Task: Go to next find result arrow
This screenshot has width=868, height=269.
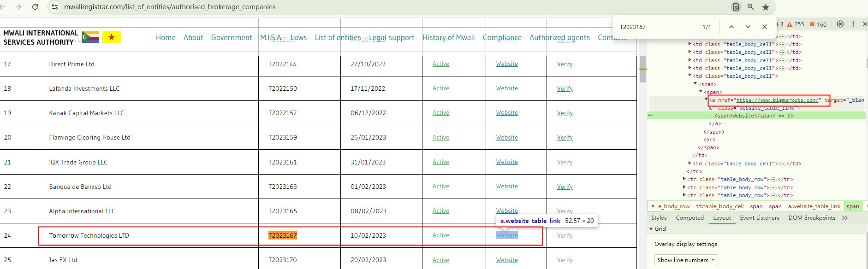Action: click(748, 27)
